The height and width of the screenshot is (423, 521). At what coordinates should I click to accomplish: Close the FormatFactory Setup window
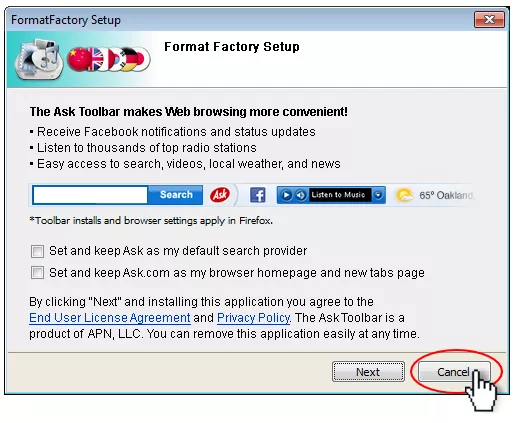pos(489,20)
